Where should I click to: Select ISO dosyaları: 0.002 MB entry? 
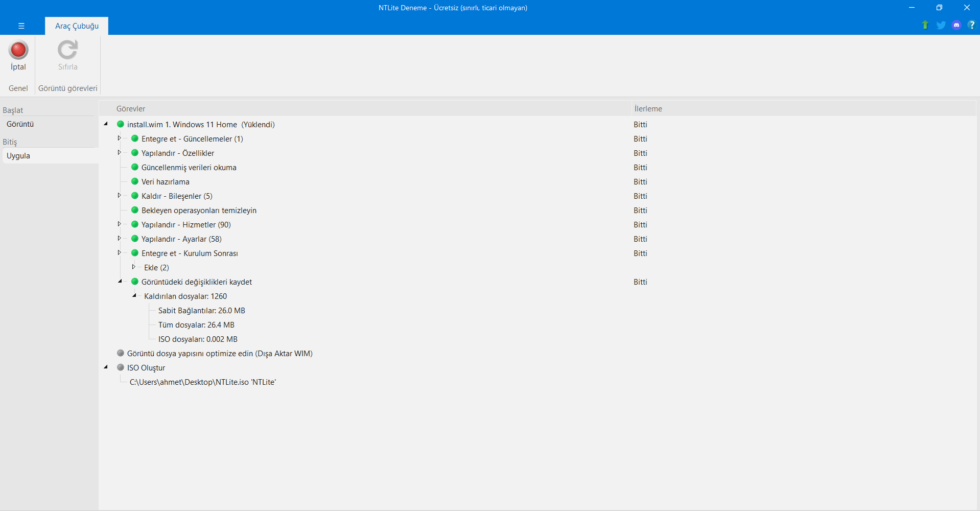[198, 339]
